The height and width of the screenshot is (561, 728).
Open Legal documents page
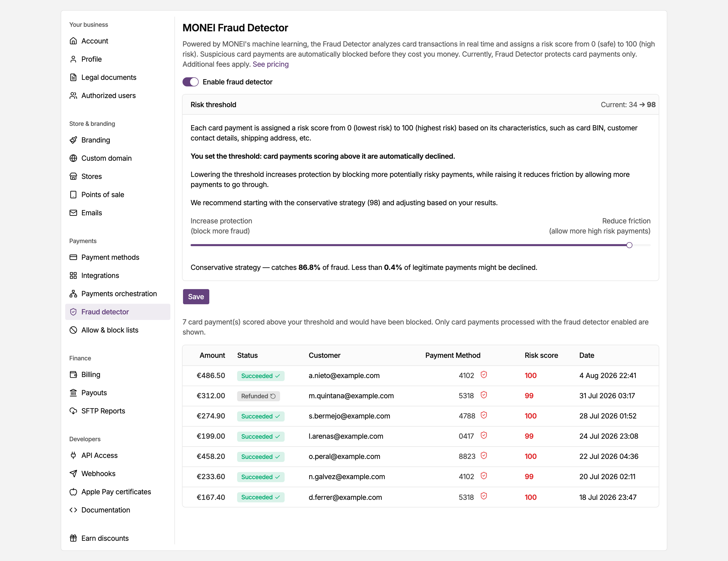pos(118,77)
